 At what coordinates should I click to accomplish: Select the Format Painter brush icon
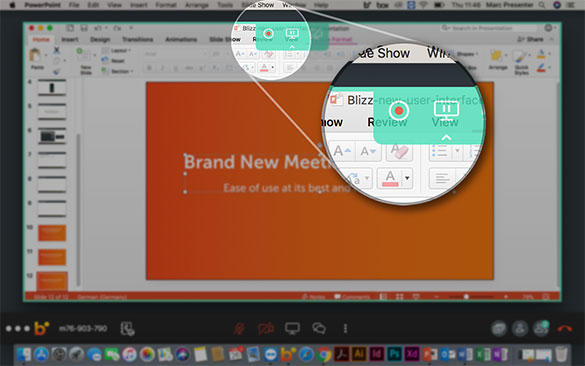[x=56, y=71]
